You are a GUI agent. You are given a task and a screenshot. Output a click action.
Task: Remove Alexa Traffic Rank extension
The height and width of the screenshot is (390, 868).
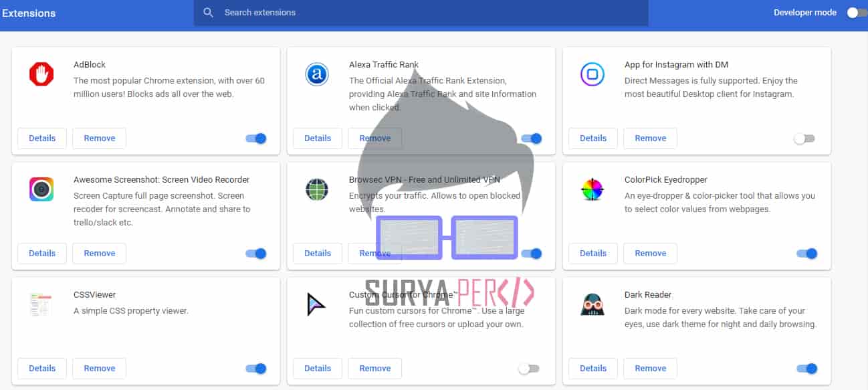pyautogui.click(x=375, y=138)
